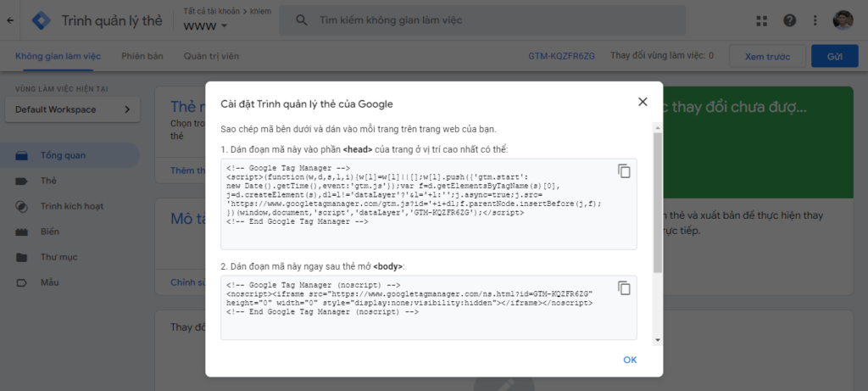Open the Mẫu menu item
The width and height of the screenshot is (868, 391).
click(x=70, y=283)
